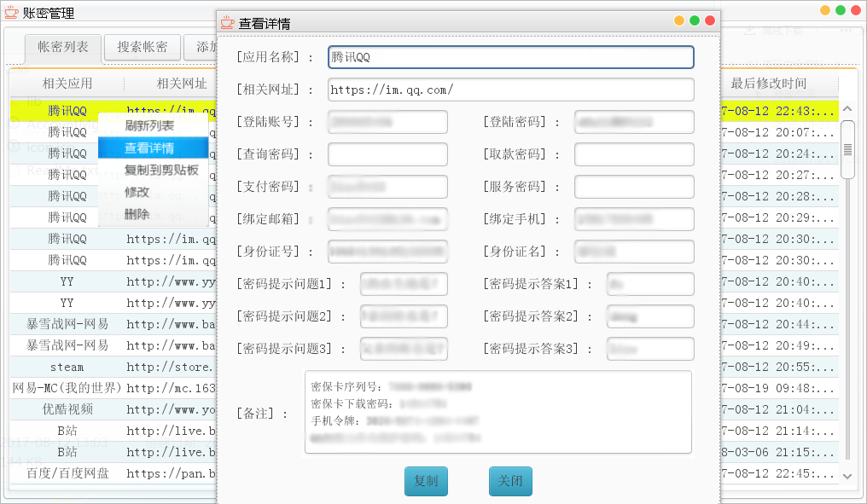Click the 支付密码 input field

(387, 187)
